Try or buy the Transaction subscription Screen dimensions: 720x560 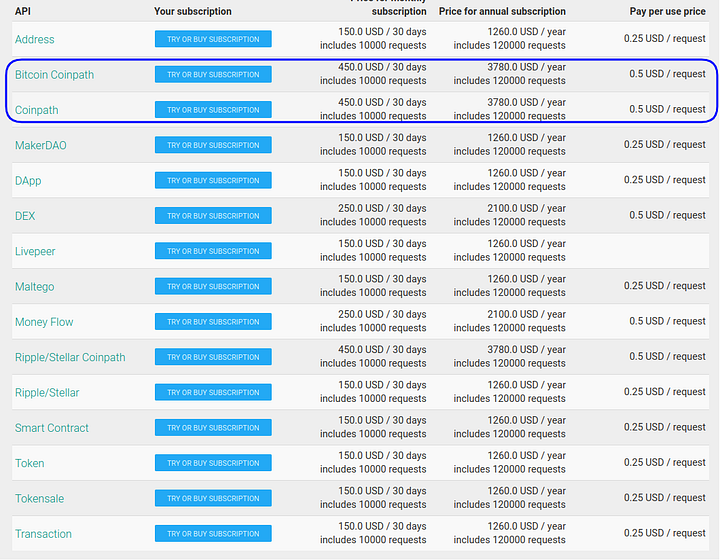coord(213,534)
